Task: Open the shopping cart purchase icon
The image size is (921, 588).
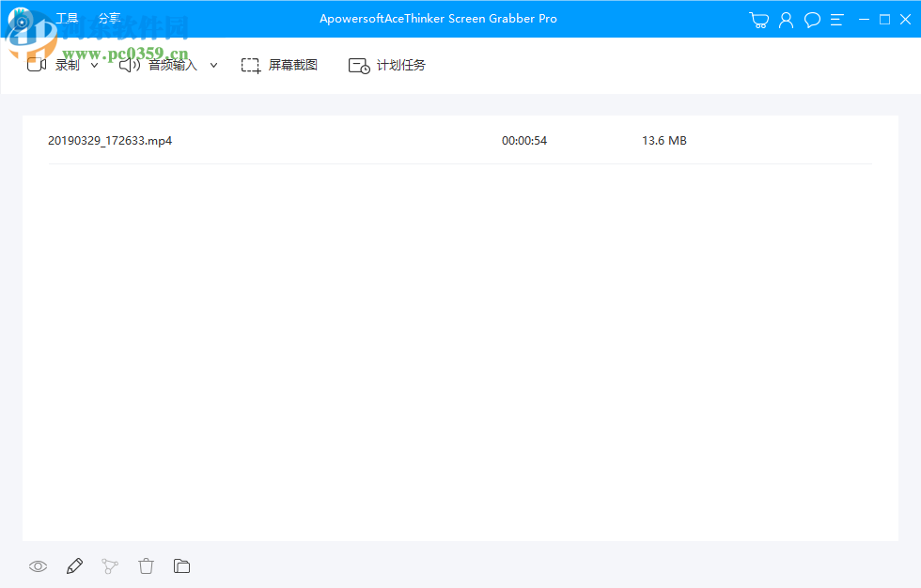Action: pyautogui.click(x=758, y=19)
